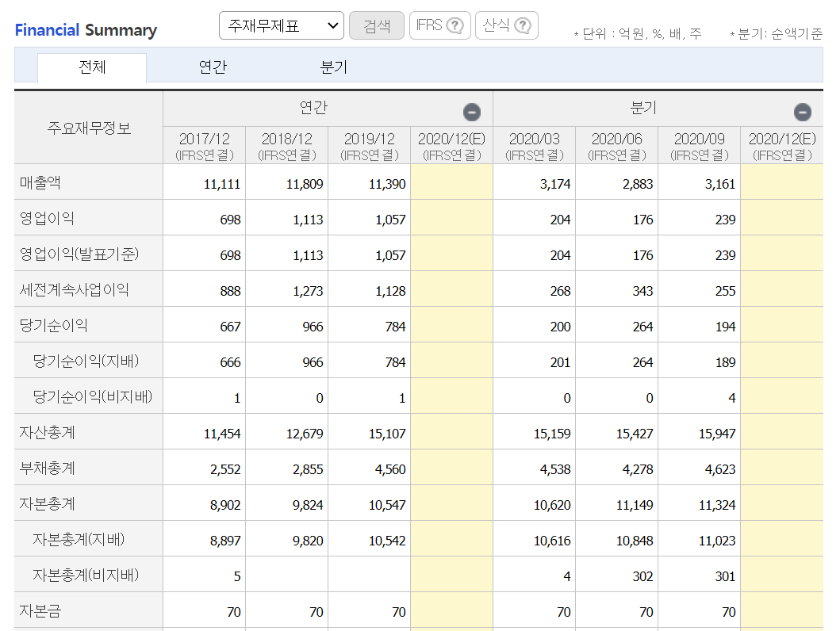Click the 11,809 매출액 value for 2018/12

(305, 184)
